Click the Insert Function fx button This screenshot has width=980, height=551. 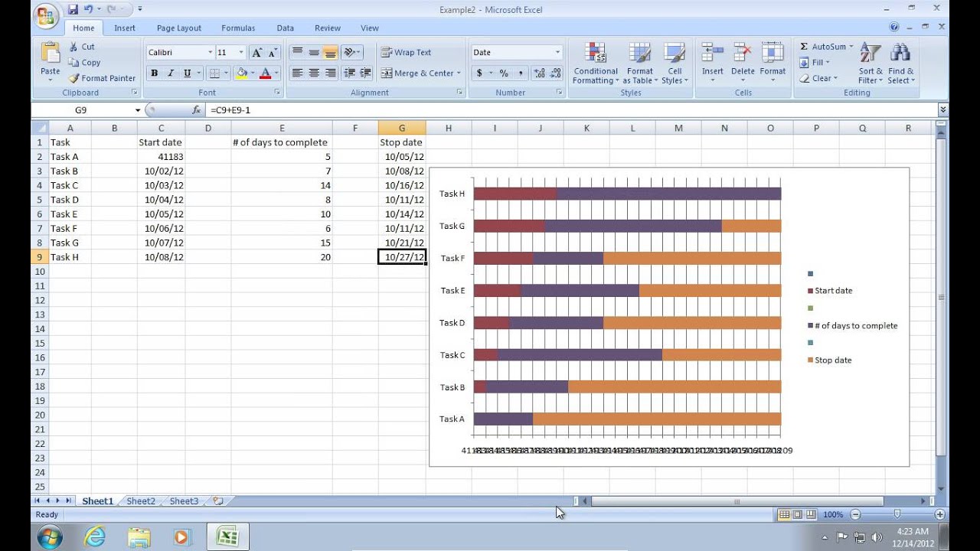[x=196, y=110]
